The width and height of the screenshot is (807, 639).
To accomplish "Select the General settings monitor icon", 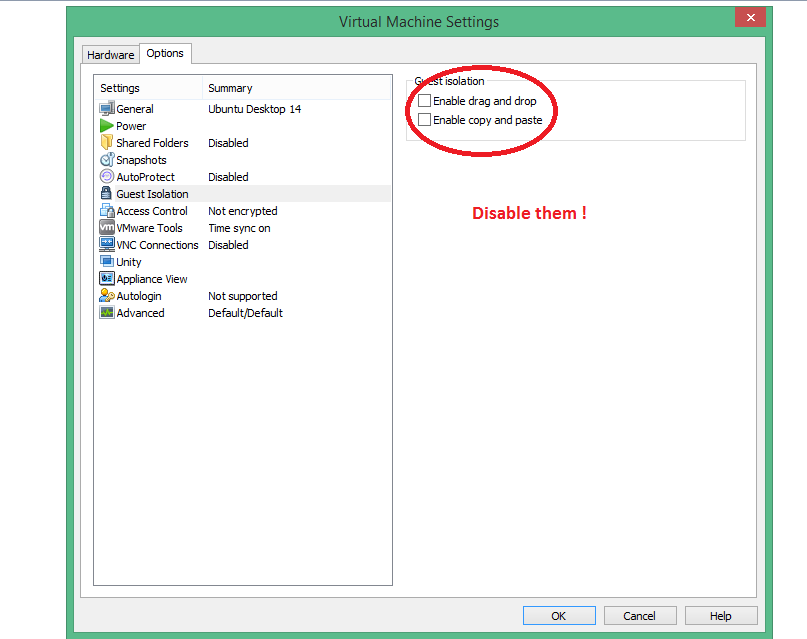I will point(107,109).
